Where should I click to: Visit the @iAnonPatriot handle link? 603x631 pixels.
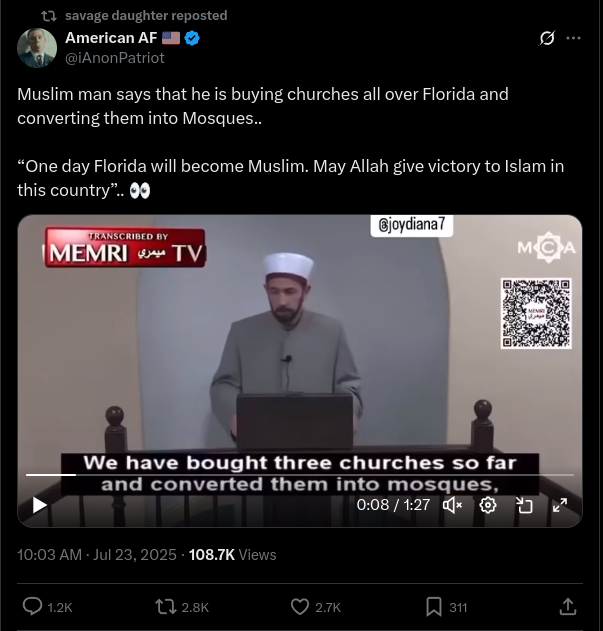coord(115,58)
